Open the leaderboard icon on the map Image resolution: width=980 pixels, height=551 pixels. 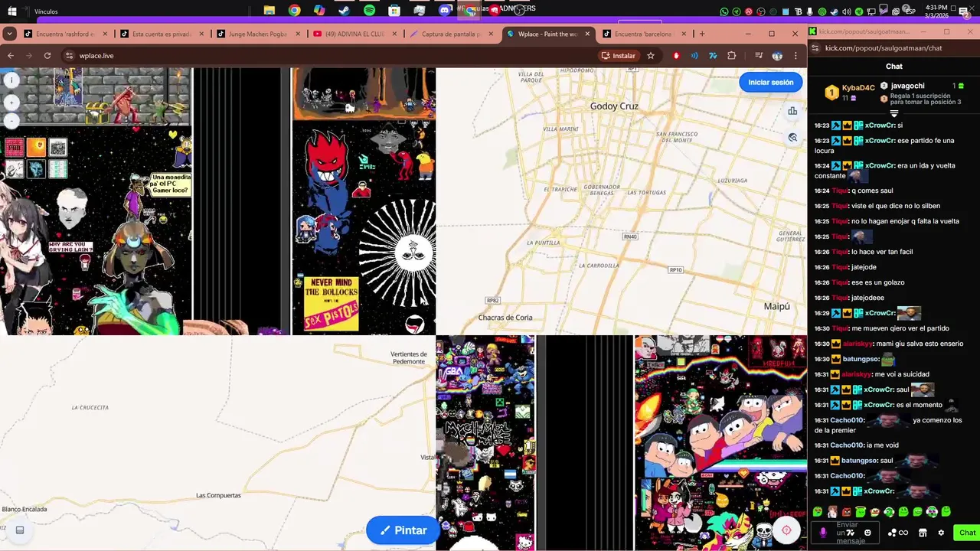tap(792, 111)
